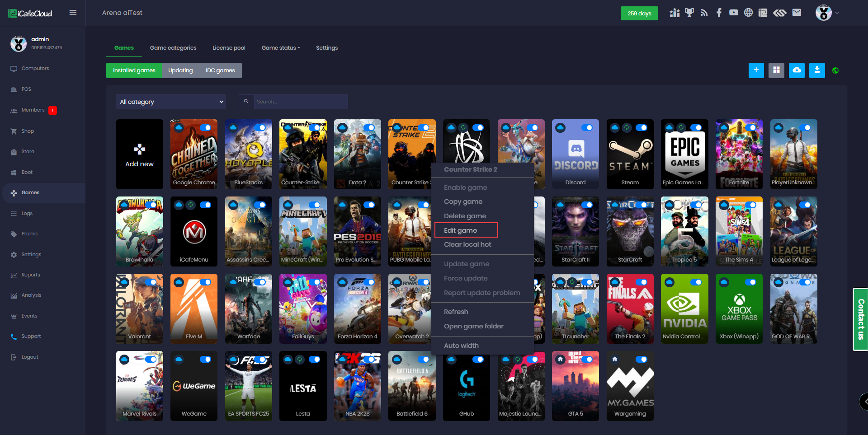
Task: Open Computers in the sidebar
Action: pos(35,69)
